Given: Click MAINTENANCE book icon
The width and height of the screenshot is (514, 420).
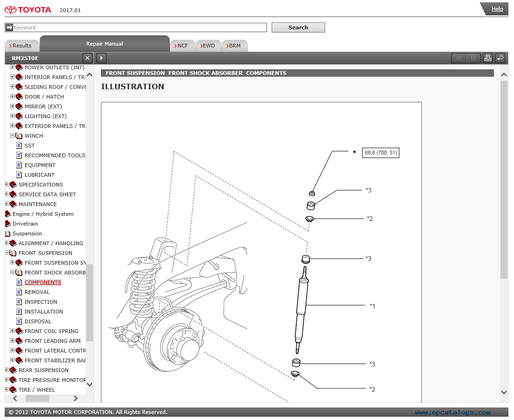Looking at the screenshot, I should click(x=13, y=204).
